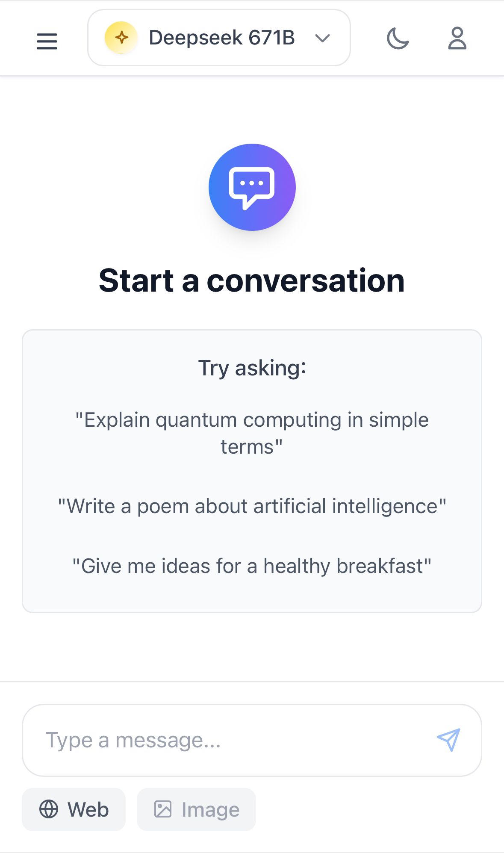504x853 pixels.
Task: Click the globe icon beside Web
Action: tap(49, 809)
